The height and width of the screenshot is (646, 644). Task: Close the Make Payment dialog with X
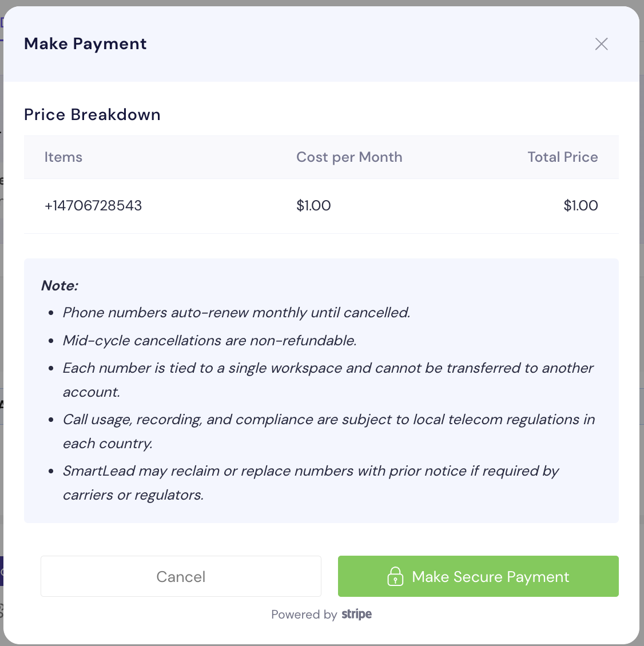point(601,44)
